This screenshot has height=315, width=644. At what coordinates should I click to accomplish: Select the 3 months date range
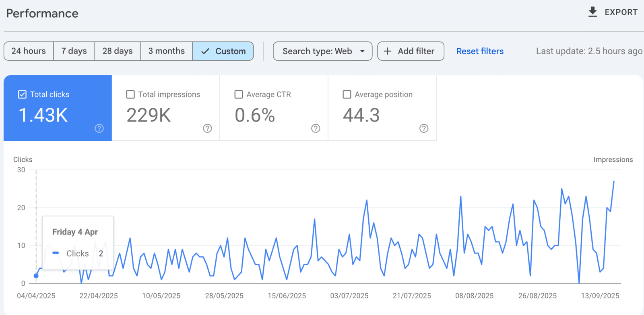pos(166,51)
